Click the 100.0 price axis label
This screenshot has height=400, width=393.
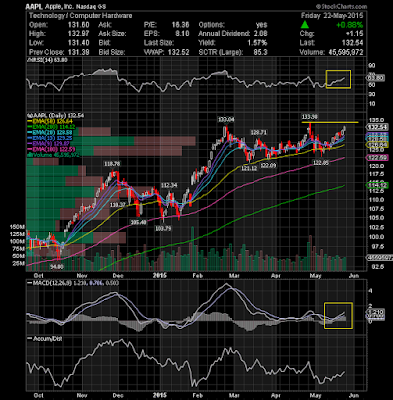376,237
